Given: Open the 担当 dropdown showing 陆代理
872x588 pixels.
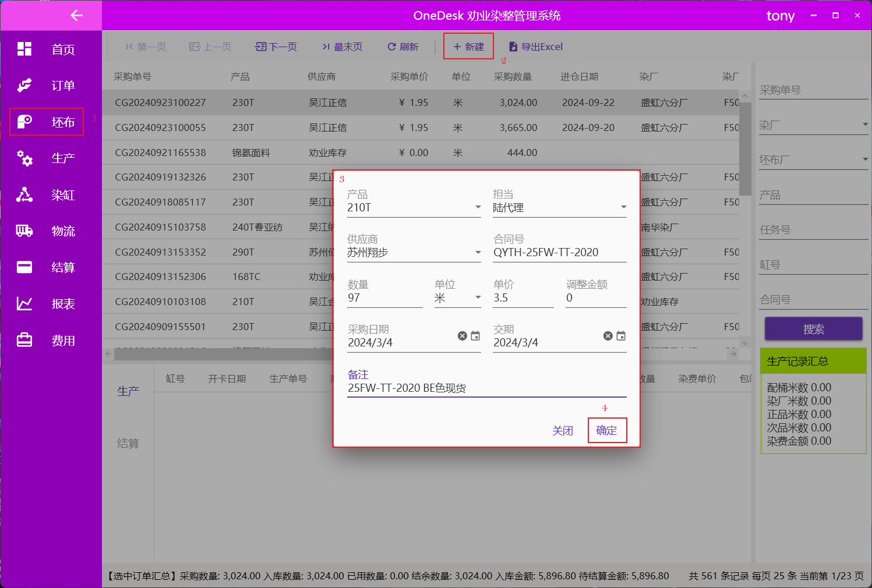Looking at the screenshot, I should pos(623,207).
